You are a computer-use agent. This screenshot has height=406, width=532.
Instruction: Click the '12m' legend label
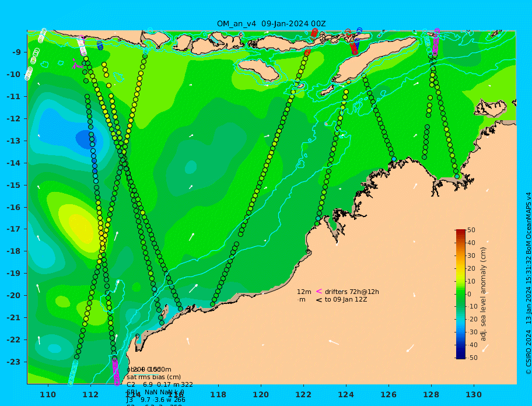point(304,292)
